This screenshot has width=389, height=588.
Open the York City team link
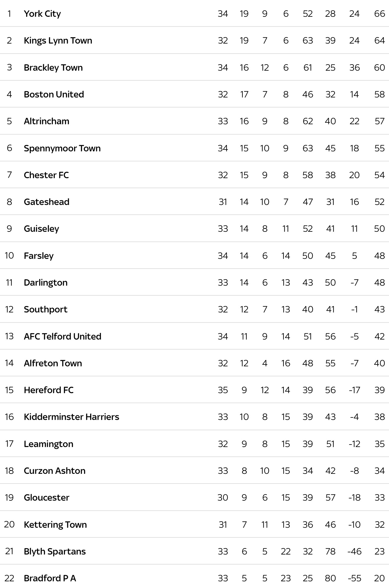[42, 14]
